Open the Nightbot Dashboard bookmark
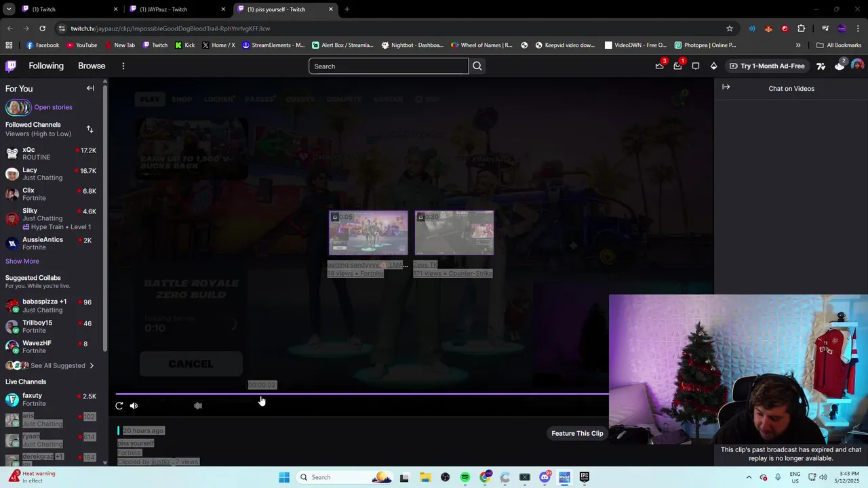 coord(412,45)
